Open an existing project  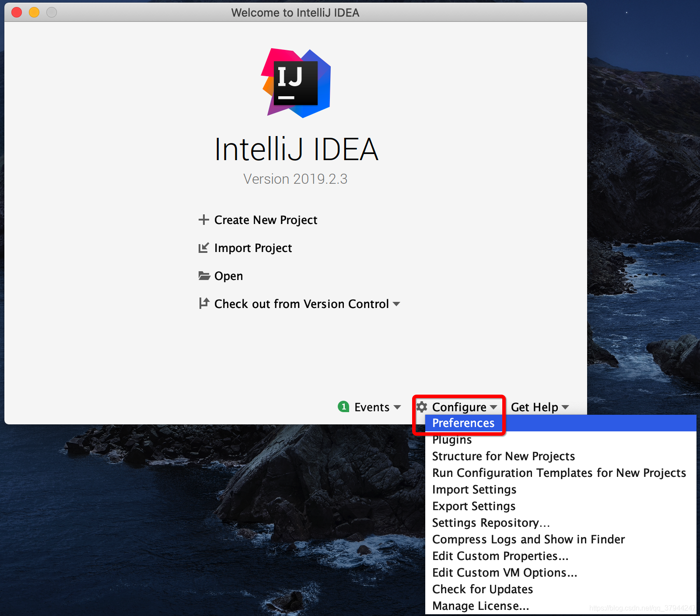(228, 276)
